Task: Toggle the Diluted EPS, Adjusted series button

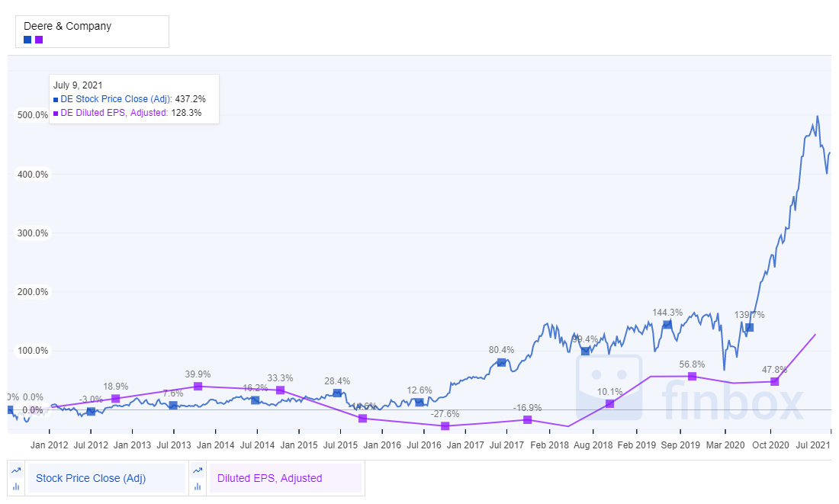Action: pyautogui.click(x=284, y=478)
